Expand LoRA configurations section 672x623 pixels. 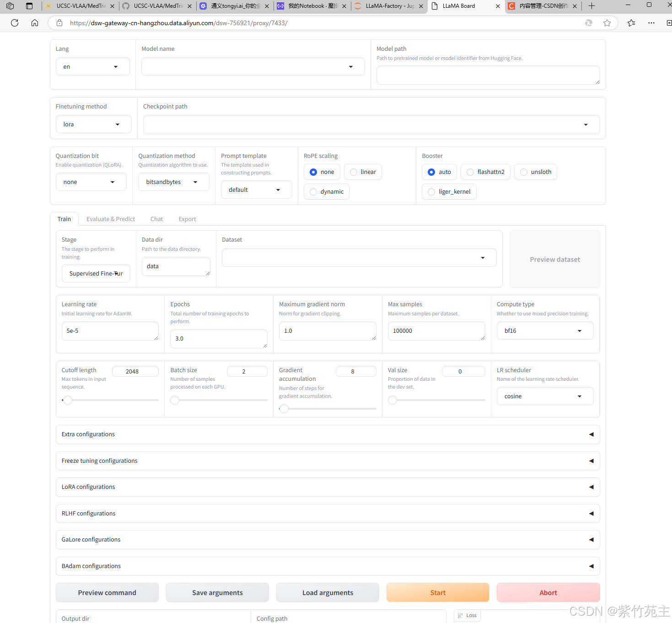328,487
